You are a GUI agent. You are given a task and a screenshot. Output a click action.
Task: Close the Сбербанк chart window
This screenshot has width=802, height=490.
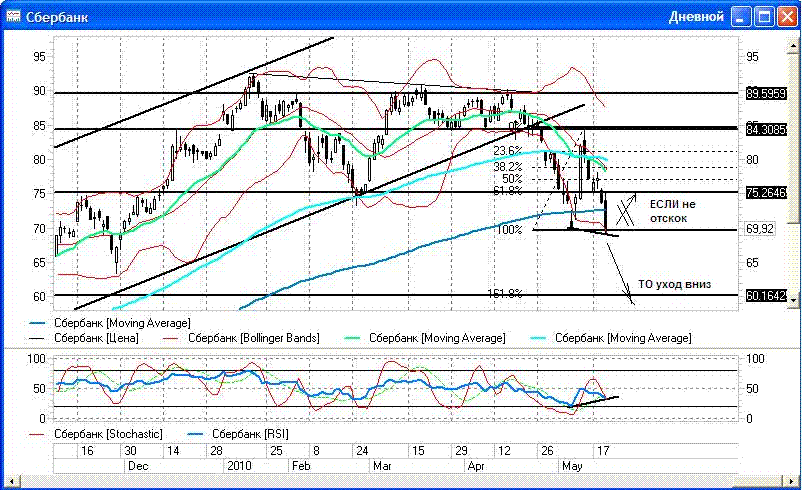pos(788,17)
